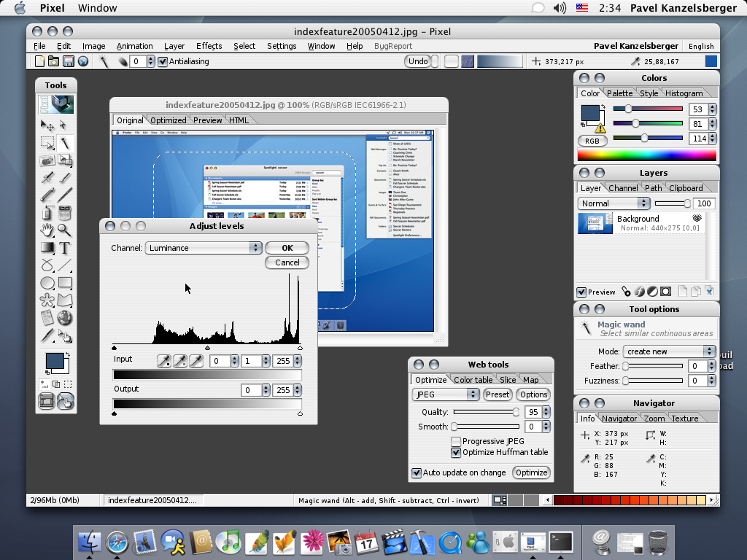
Task: Click the Quality slider in Web tools
Action: point(487,412)
